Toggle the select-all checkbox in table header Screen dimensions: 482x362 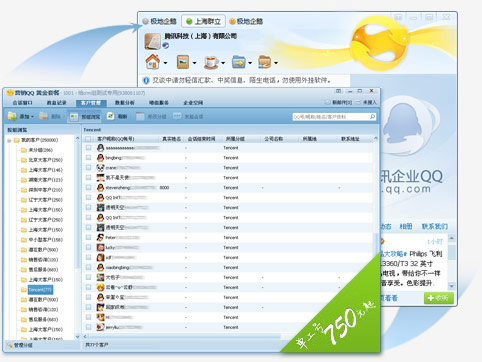pyautogui.click(x=88, y=139)
